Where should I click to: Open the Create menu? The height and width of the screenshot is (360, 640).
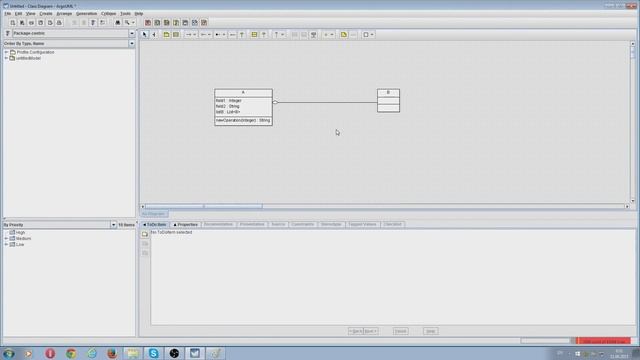pyautogui.click(x=46, y=13)
